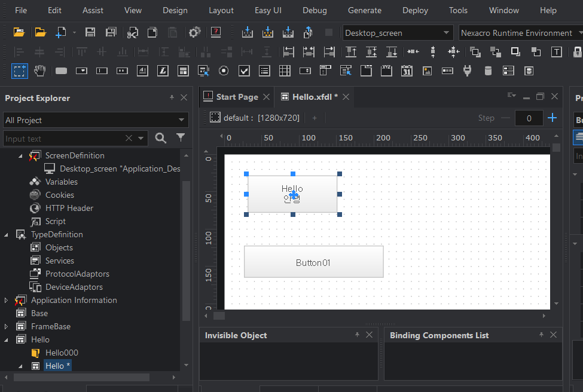Select the ProgressBar component tool
This screenshot has height=392, width=583.
click(x=447, y=71)
